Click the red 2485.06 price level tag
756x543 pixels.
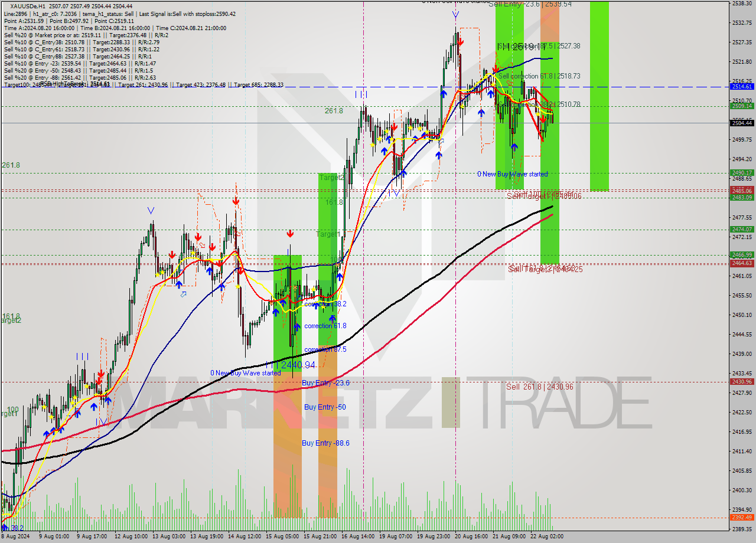tap(742, 191)
